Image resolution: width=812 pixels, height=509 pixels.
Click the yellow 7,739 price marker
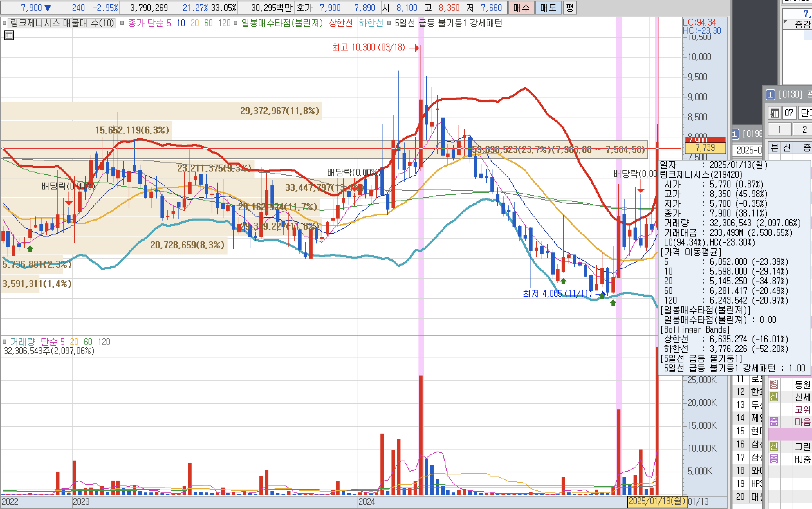click(x=705, y=148)
